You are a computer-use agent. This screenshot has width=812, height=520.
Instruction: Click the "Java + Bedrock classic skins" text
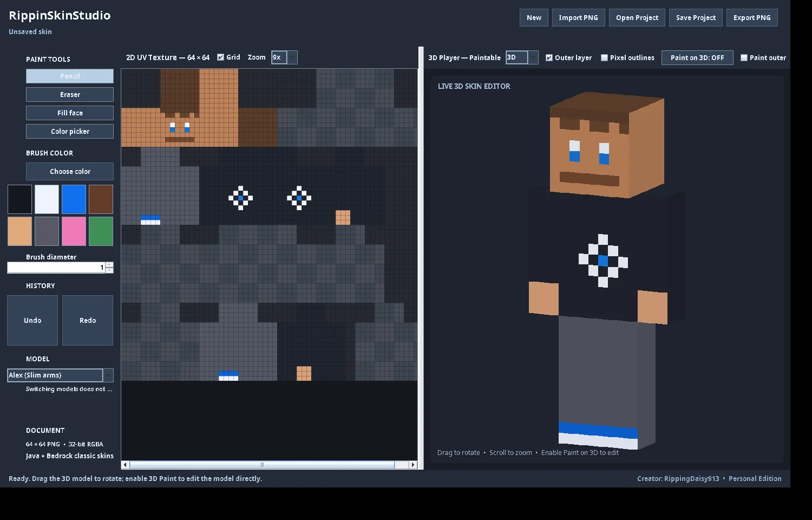coord(70,456)
